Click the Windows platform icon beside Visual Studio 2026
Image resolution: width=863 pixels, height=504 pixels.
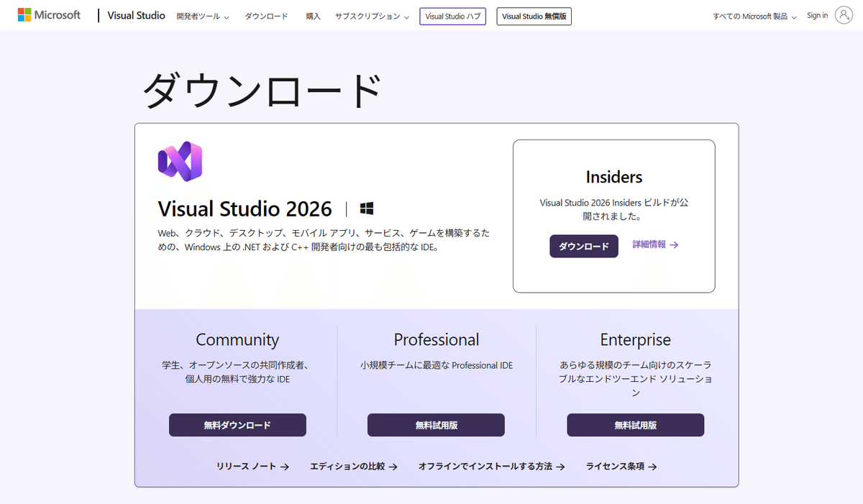(367, 209)
